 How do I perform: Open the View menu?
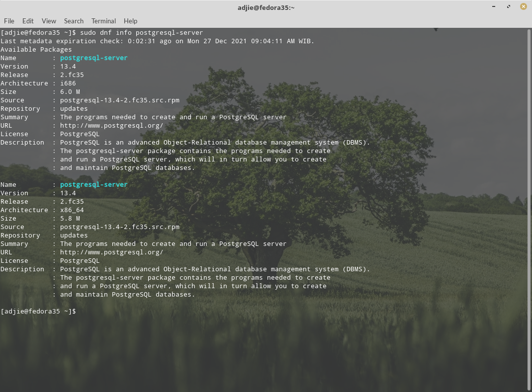[x=49, y=21]
